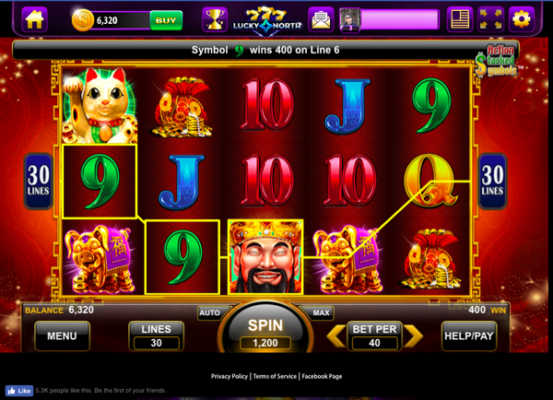Click the player profile avatar
Screen dimensions: 553x400
[x=350, y=20]
